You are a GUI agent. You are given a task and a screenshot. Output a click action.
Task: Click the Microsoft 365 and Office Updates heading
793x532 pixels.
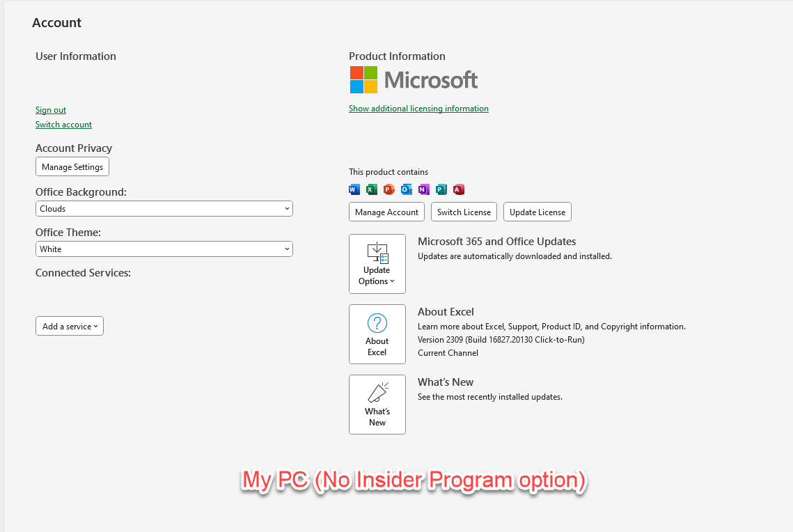[x=496, y=241]
